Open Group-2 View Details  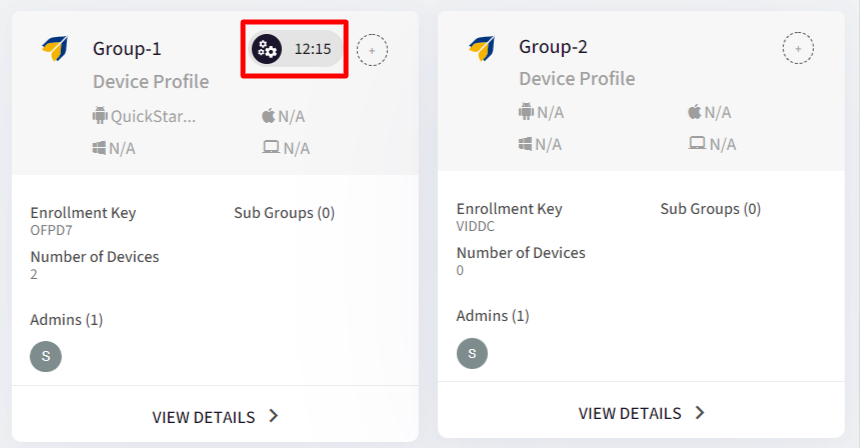(629, 413)
